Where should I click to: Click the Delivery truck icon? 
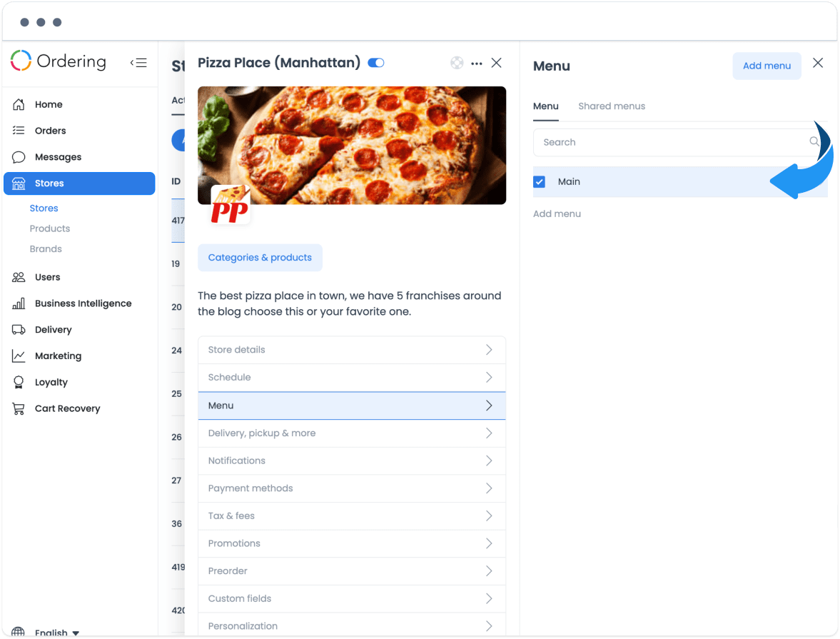click(19, 330)
